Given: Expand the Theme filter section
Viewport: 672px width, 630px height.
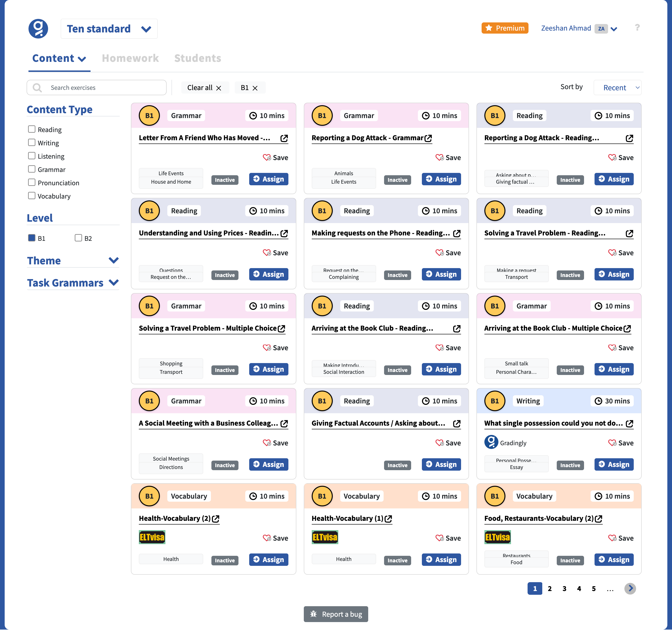Looking at the screenshot, I should pos(114,260).
